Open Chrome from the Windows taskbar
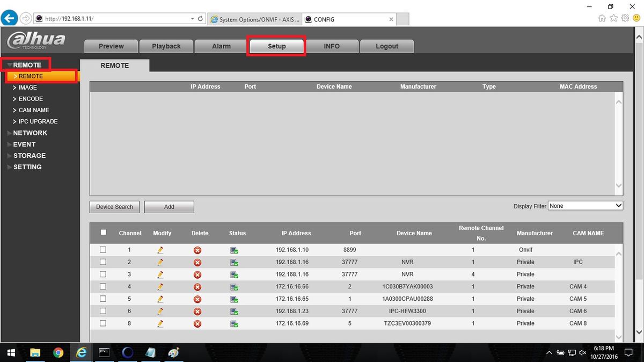Viewport: 644px width, 362px height. 58,353
